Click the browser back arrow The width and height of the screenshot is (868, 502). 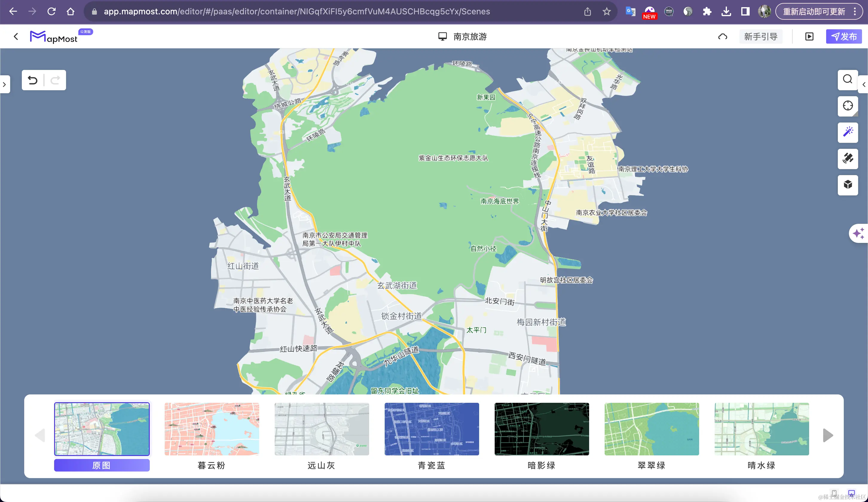13,11
